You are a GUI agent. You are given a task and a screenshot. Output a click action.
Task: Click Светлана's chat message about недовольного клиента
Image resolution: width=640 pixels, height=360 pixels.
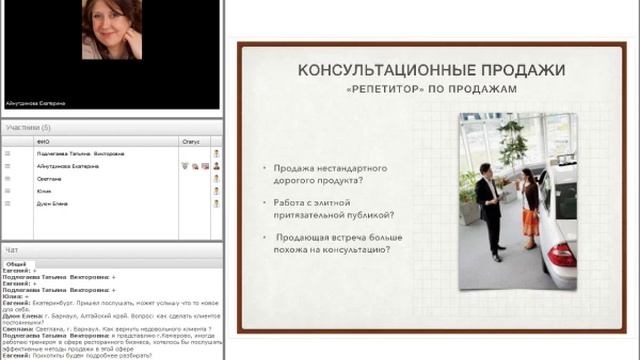pyautogui.click(x=107, y=329)
